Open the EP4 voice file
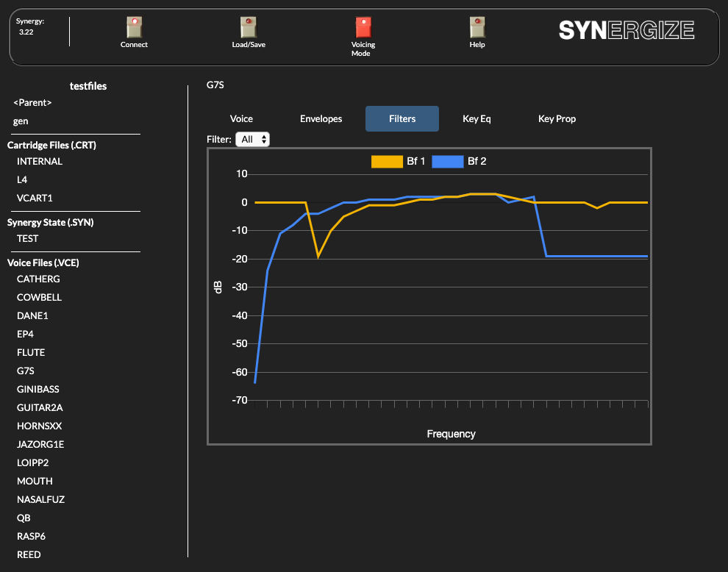728x572 pixels. click(25, 335)
